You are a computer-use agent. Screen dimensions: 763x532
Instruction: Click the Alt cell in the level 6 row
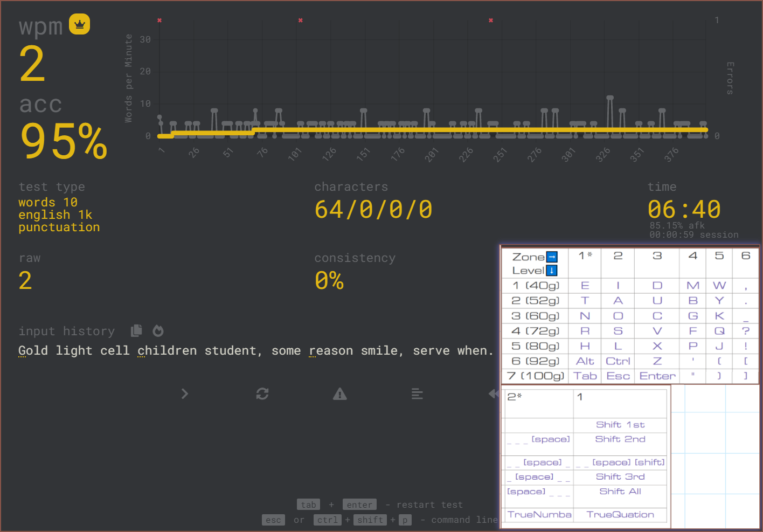(x=585, y=361)
